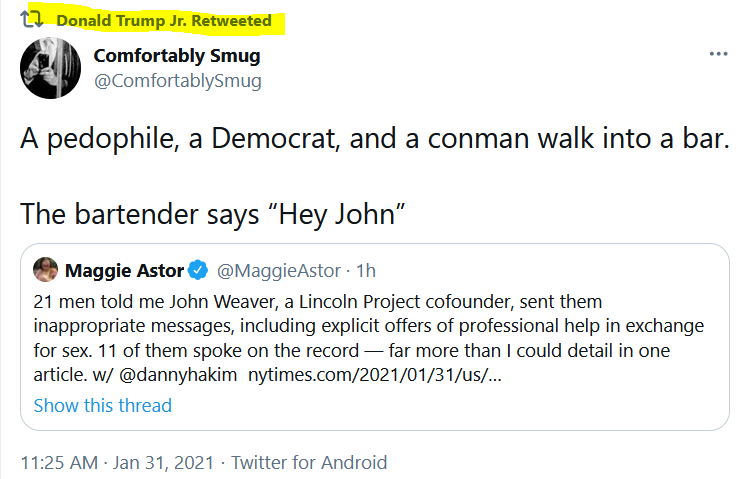The width and height of the screenshot is (742, 479).
Task: Open the @dannyhakim mention
Action: [178, 375]
